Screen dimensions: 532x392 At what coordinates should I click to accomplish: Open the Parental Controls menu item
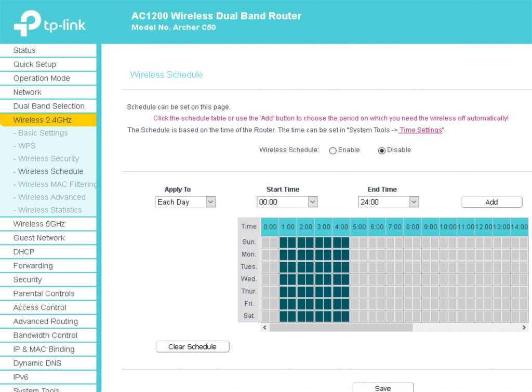point(48,294)
